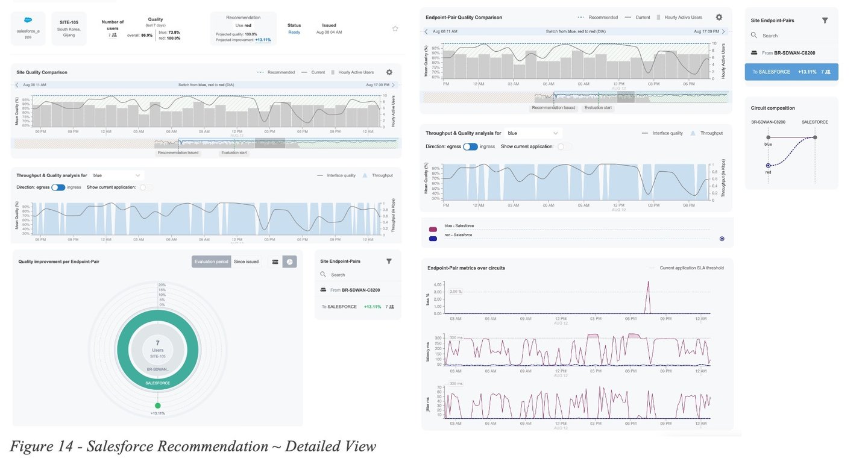
Task: Click the SALESFORCE node in Circuit composition
Action: click(x=815, y=137)
